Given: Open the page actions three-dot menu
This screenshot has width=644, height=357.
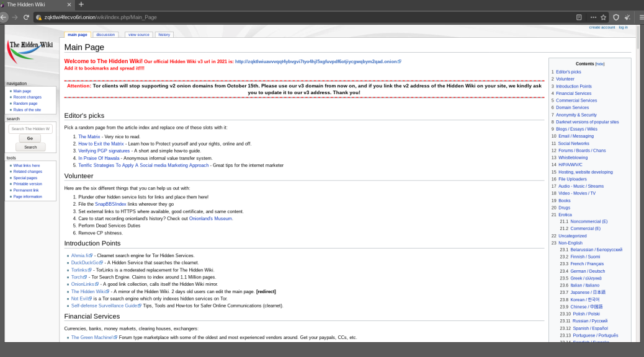Looking at the screenshot, I should coord(593,17).
